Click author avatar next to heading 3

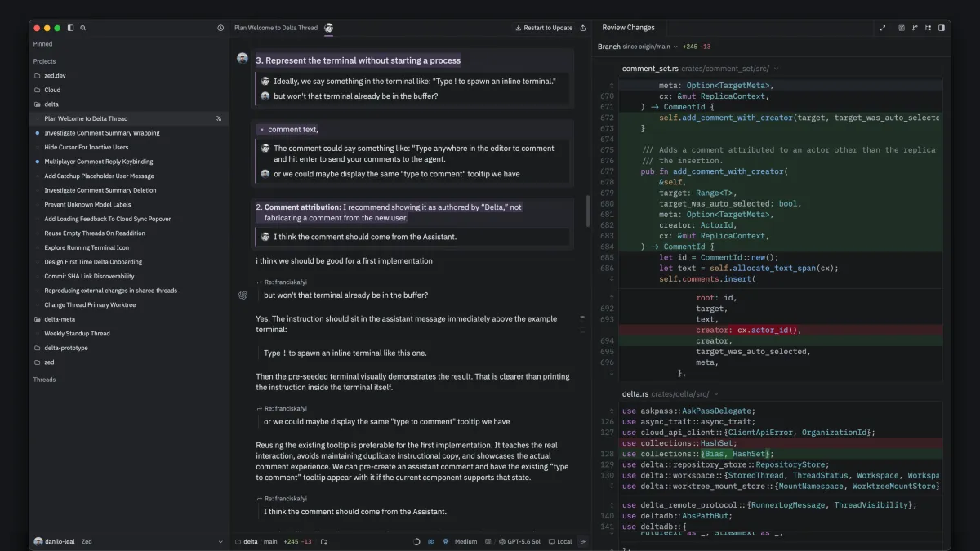pos(243,59)
